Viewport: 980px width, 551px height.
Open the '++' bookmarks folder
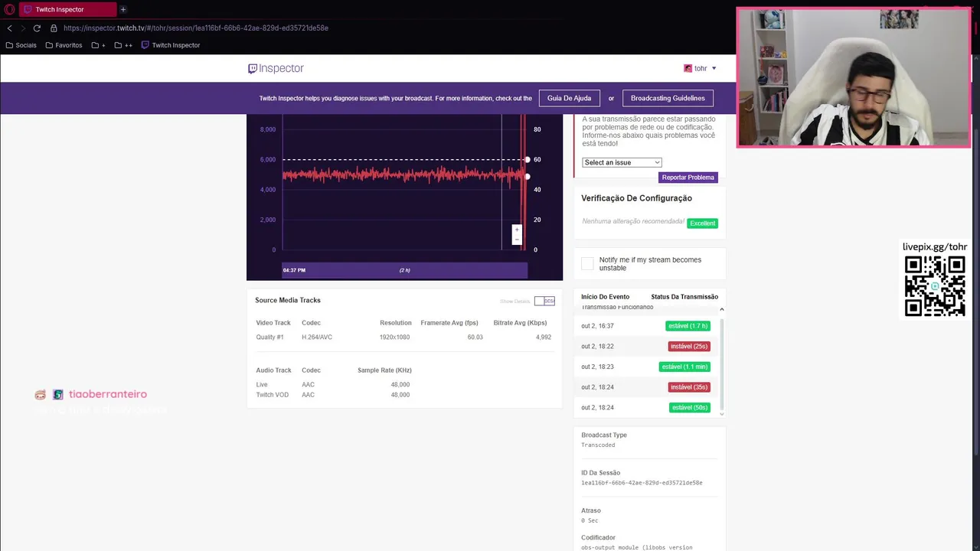tap(123, 45)
